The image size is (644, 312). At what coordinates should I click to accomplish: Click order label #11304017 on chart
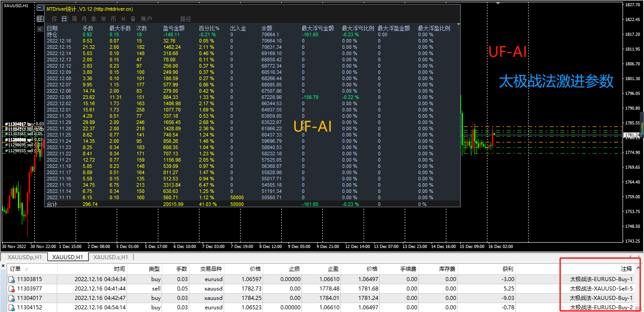(x=25, y=124)
